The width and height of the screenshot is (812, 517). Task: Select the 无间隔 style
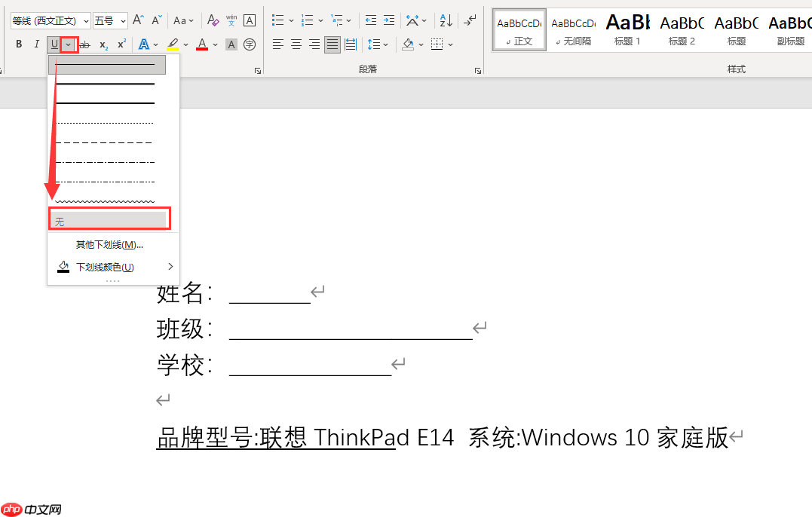click(574, 31)
